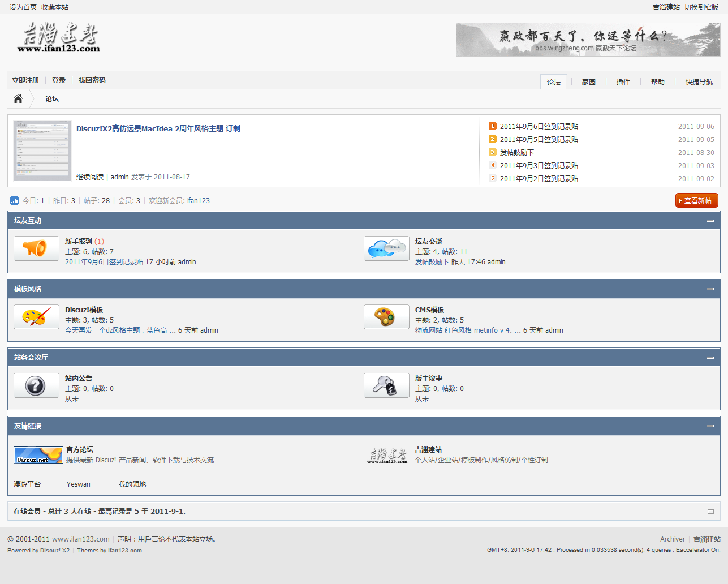The width and height of the screenshot is (728, 584).
Task: Click the 查看新帖 button
Action: tap(696, 200)
